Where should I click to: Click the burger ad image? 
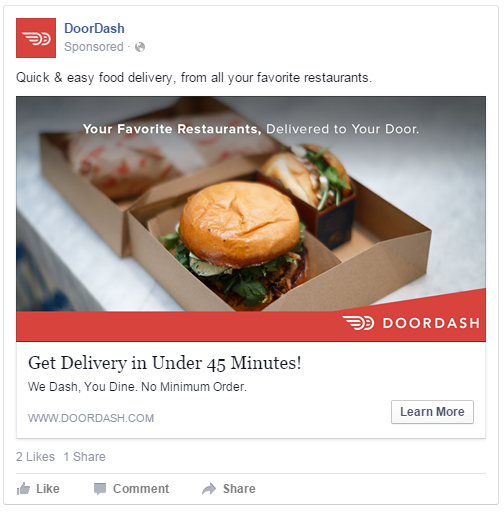[x=251, y=204]
